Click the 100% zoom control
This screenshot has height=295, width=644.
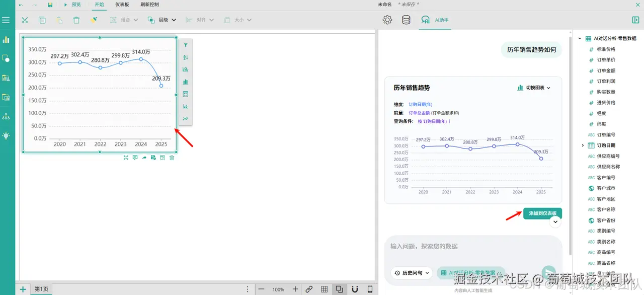(x=278, y=289)
